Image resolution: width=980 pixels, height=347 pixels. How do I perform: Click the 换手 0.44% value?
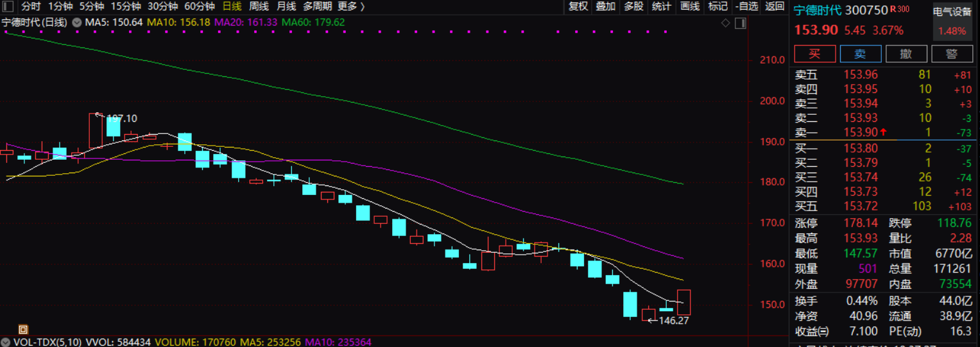(862, 300)
